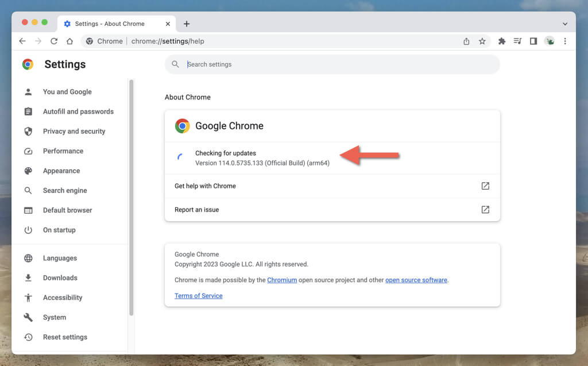This screenshot has width=588, height=366.
Task: Open external link icon for Report an issue
Action: pos(485,210)
